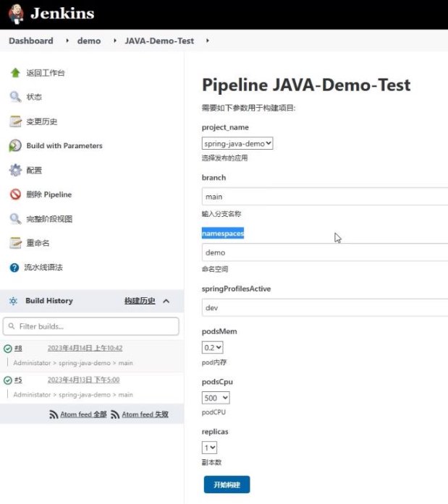This screenshot has width=448, height=504.
Task: Open demo folder breadcrumb
Action: pyautogui.click(x=89, y=40)
